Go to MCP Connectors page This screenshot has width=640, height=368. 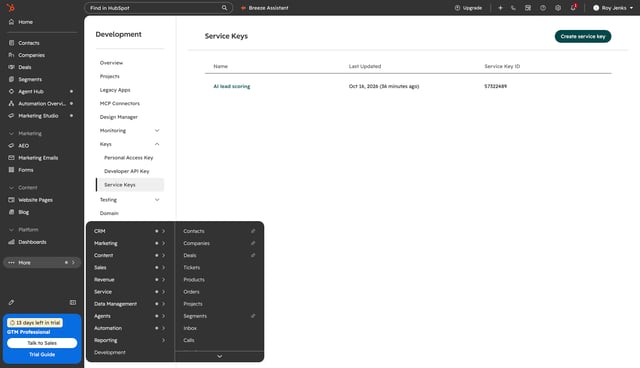pos(120,103)
